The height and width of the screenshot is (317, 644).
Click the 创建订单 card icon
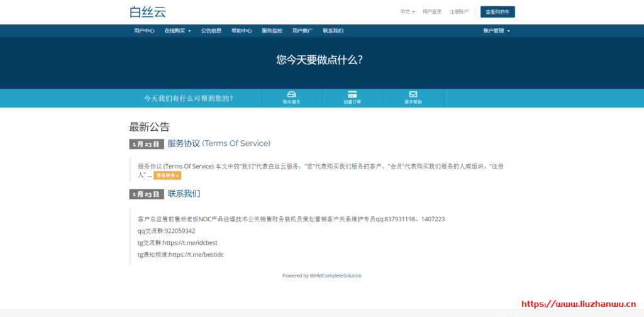(x=352, y=94)
